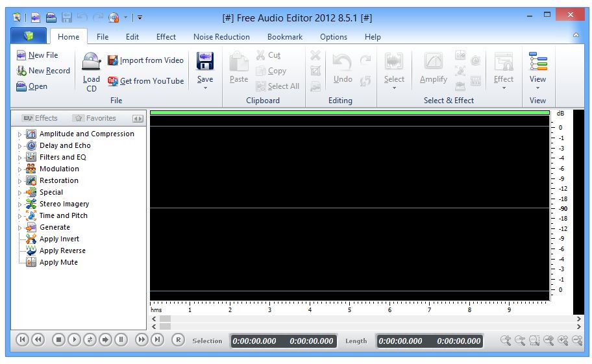
Task: Expand the Special effects node
Action: pos(19,193)
